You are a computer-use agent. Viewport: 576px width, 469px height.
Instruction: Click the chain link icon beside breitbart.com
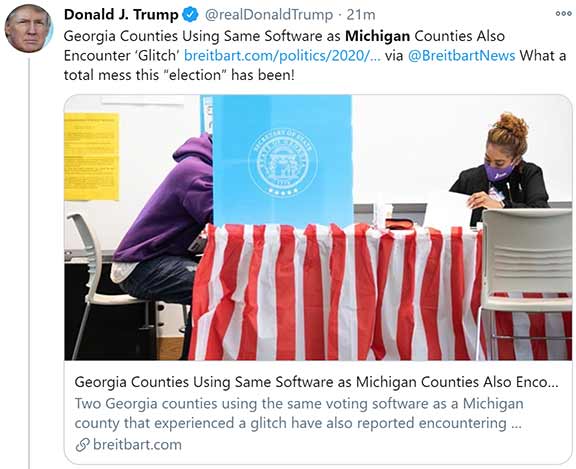[82, 445]
